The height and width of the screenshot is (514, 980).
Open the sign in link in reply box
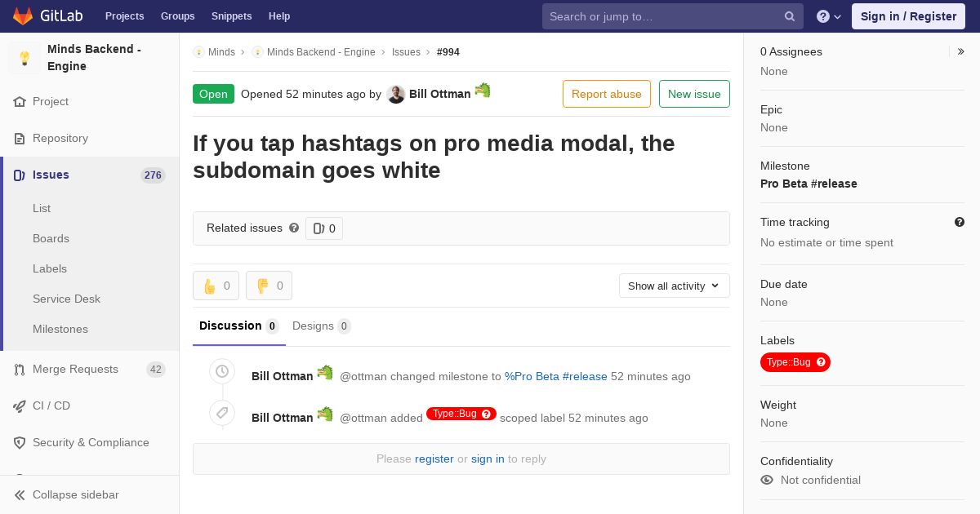[488, 459]
